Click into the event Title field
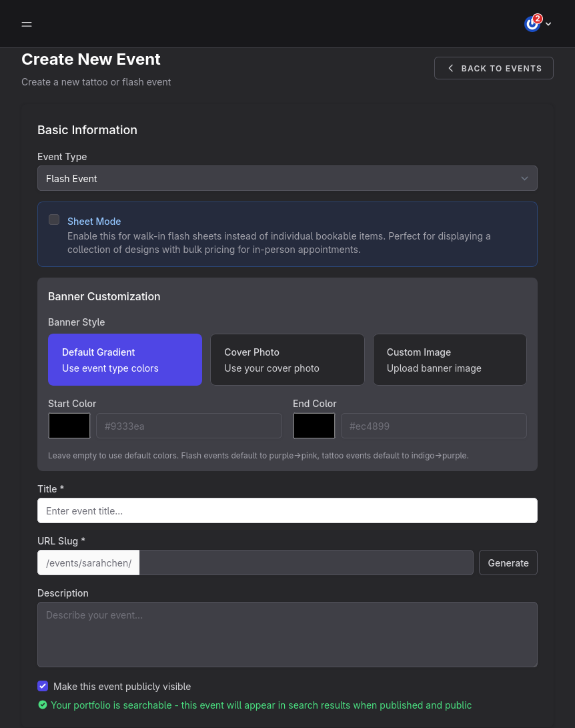Image resolution: width=575 pixels, height=728 pixels. (287, 510)
